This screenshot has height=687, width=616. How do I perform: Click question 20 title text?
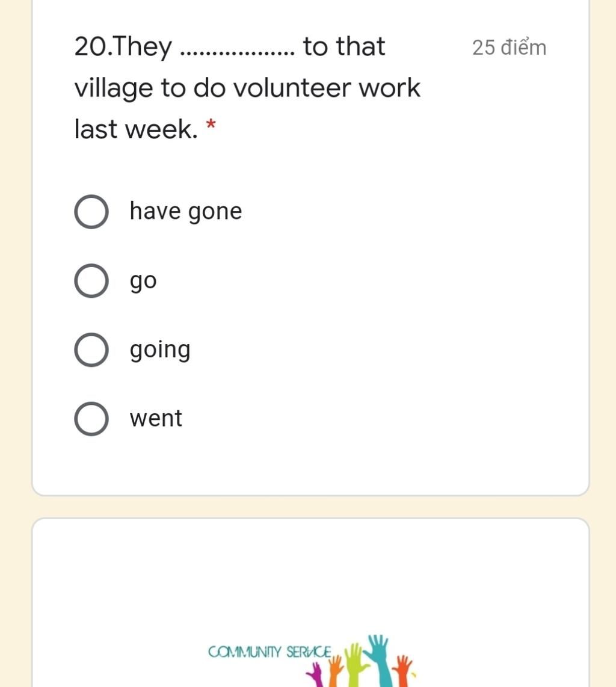pos(247,88)
